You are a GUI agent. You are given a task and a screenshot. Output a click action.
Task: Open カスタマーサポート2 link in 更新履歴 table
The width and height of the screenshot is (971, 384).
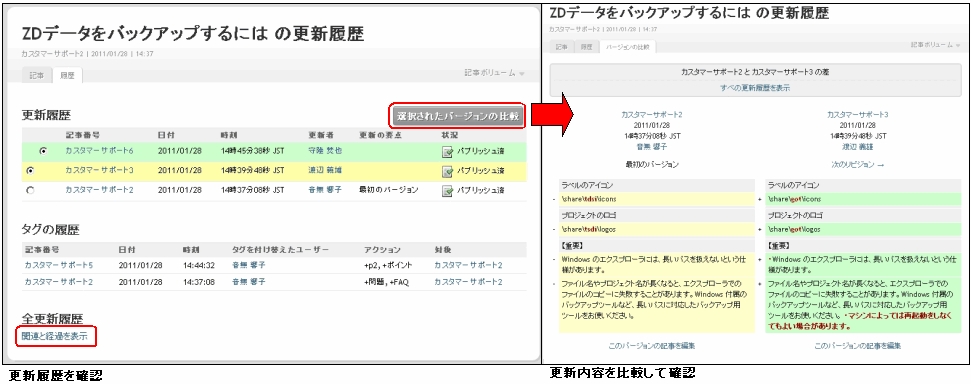(x=99, y=190)
